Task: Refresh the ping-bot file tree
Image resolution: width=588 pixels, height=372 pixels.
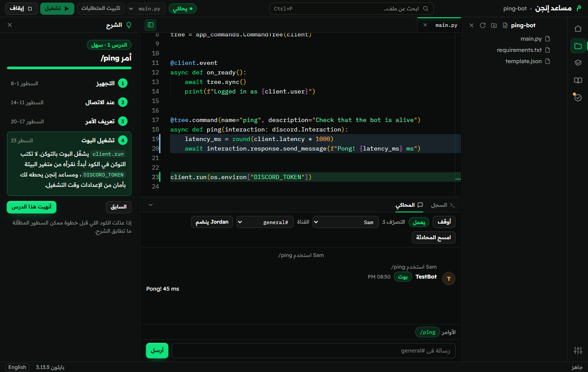Action: 483,26
